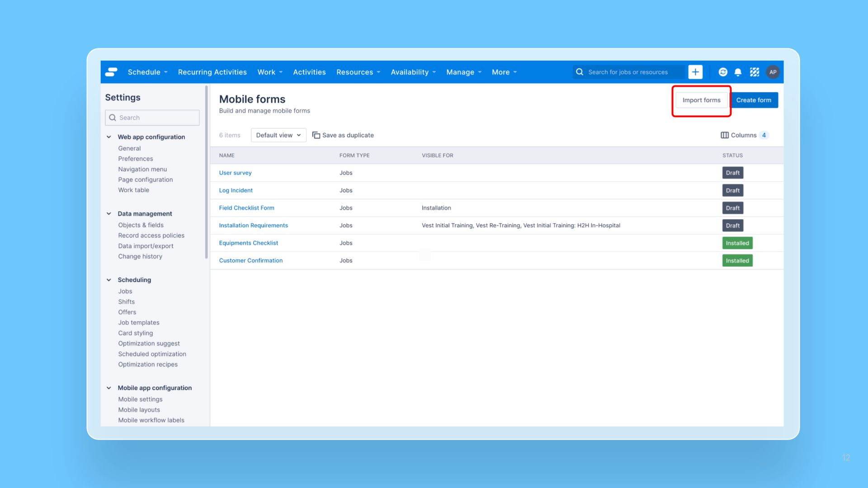Open the Customer Confirmation form link
This screenshot has width=868, height=488.
point(250,261)
